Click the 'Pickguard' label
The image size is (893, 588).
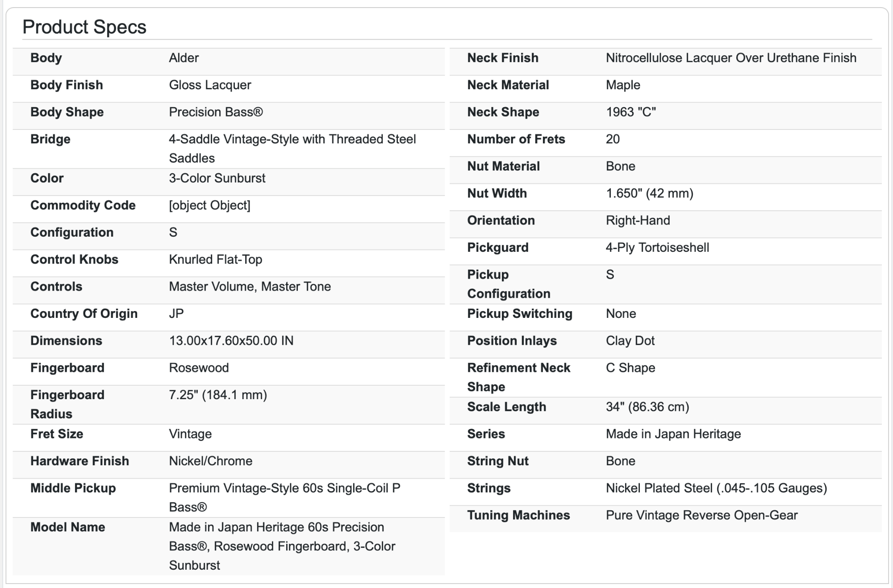point(498,248)
